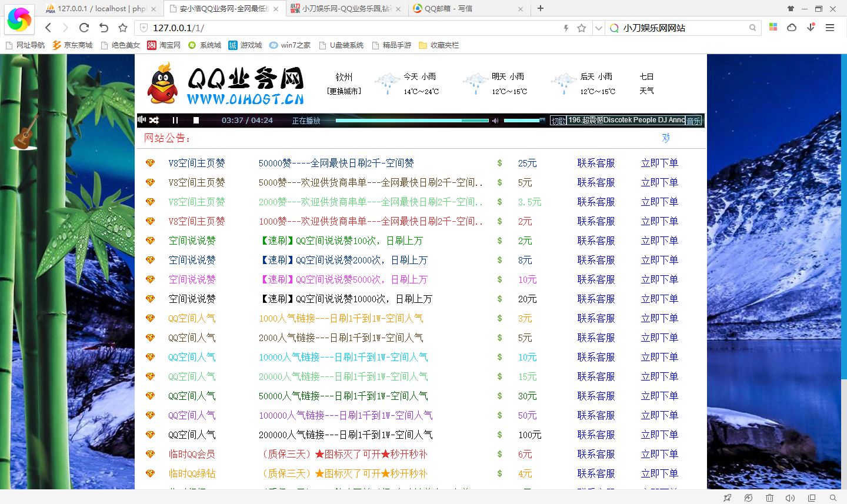
Task: Seek on the music progress bar
Action: (412, 120)
